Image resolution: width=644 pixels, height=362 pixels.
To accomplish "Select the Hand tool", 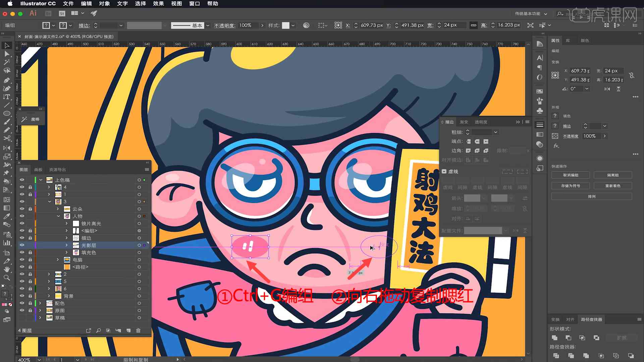I will click(7, 269).
